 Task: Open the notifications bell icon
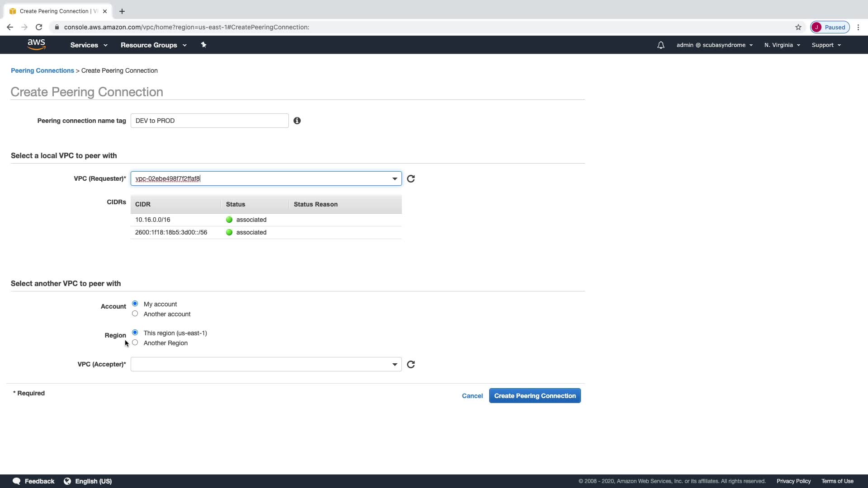coord(660,45)
